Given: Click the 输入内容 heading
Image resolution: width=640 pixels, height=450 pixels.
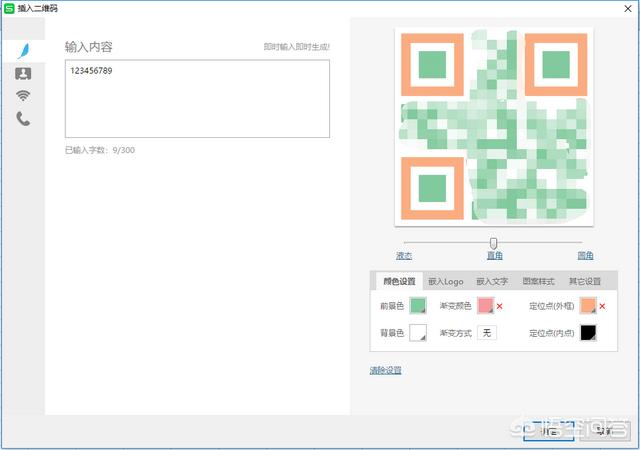Looking at the screenshot, I should pyautogui.click(x=89, y=47).
